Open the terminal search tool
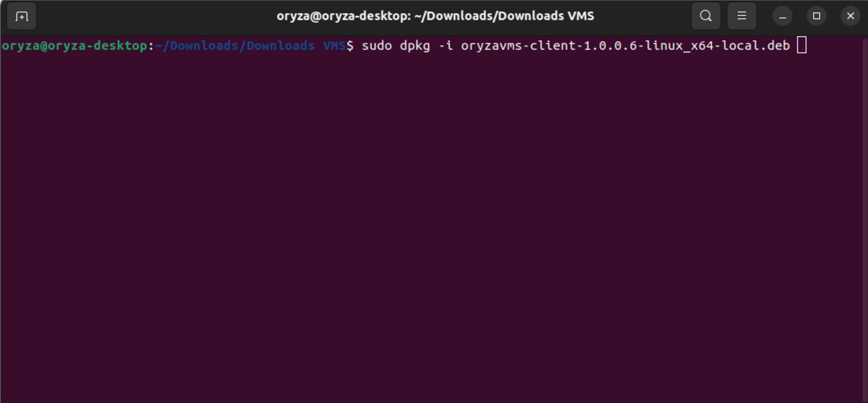This screenshot has width=868, height=403. (x=705, y=16)
